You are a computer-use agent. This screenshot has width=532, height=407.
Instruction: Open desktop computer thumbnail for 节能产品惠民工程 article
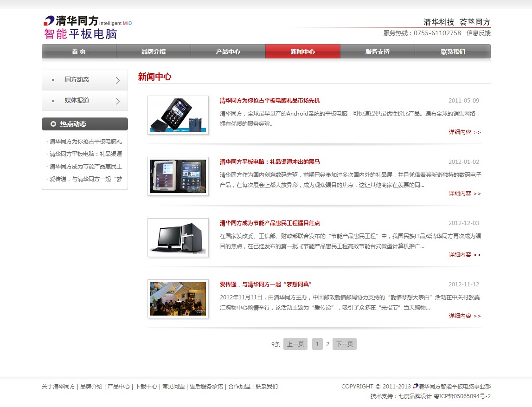[178, 238]
